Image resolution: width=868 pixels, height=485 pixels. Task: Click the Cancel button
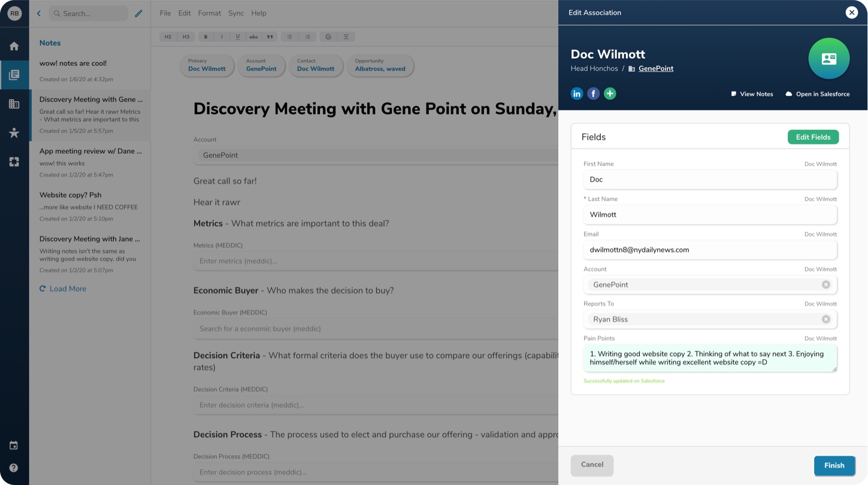click(592, 465)
